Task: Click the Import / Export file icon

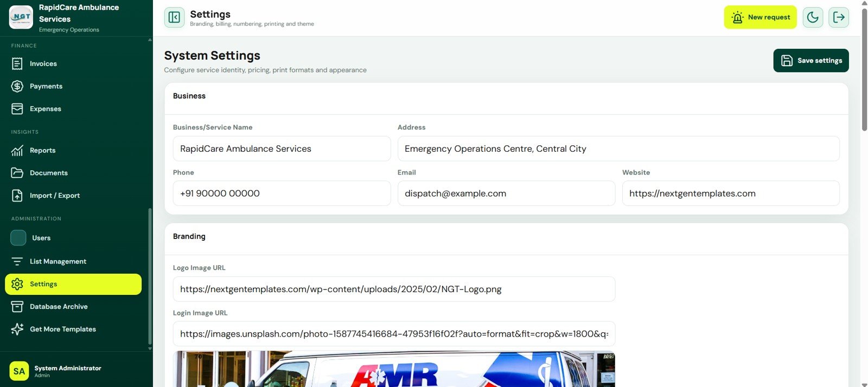Action: tap(17, 196)
